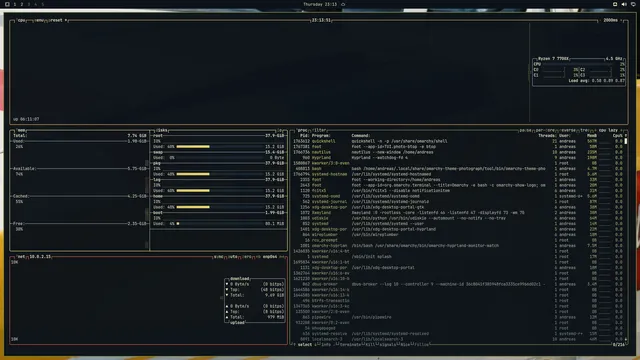640x360 pixels.
Task: Click the signals button in proc footer
Action: coord(387,345)
